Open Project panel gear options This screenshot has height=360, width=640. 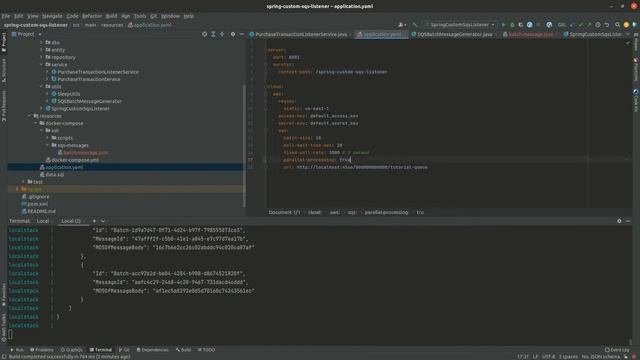point(233,34)
